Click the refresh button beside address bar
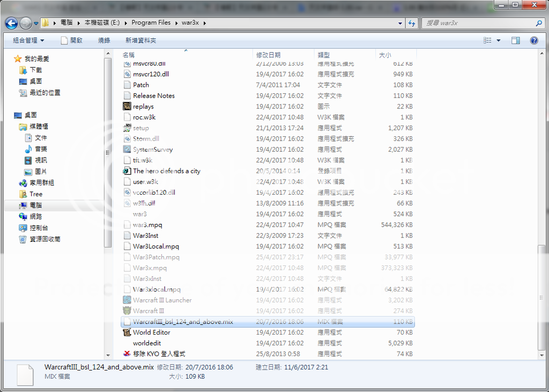Screen dimensions: 549x392 412,23
